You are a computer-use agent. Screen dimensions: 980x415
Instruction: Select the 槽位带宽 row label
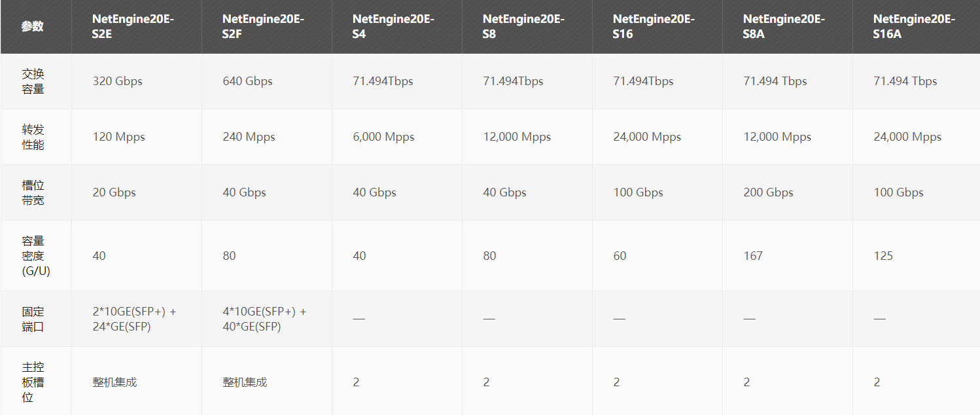pyautogui.click(x=33, y=192)
